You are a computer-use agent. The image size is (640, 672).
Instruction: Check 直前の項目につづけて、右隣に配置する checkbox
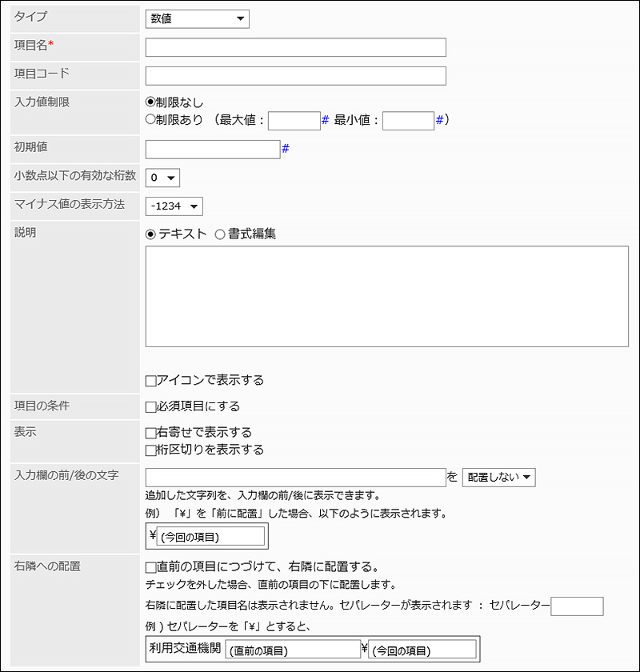pyautogui.click(x=150, y=568)
